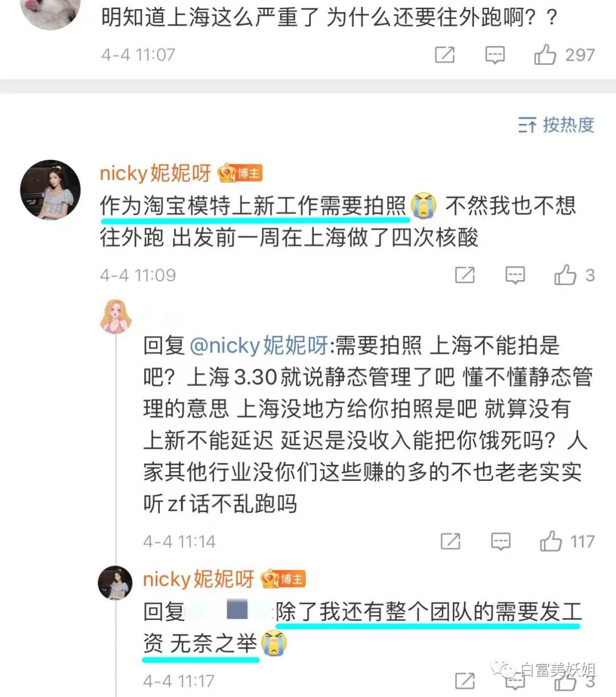Image resolution: width=616 pixels, height=697 pixels.
Task: Tap the top commenter's avatar
Action: click(x=50, y=11)
